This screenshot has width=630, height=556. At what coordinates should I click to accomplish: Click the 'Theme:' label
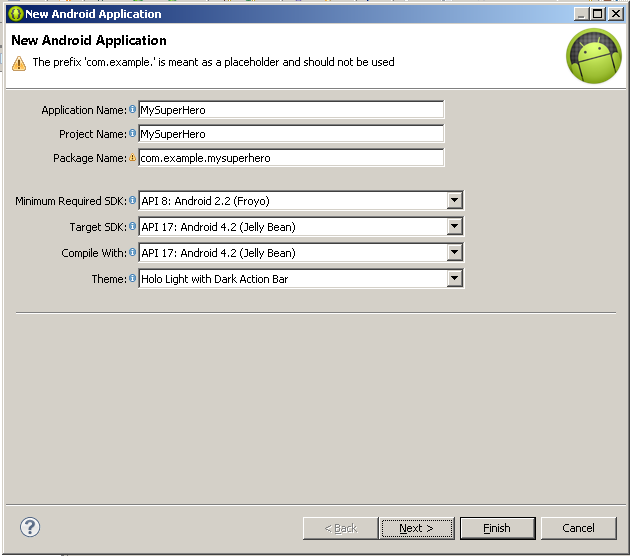109,279
